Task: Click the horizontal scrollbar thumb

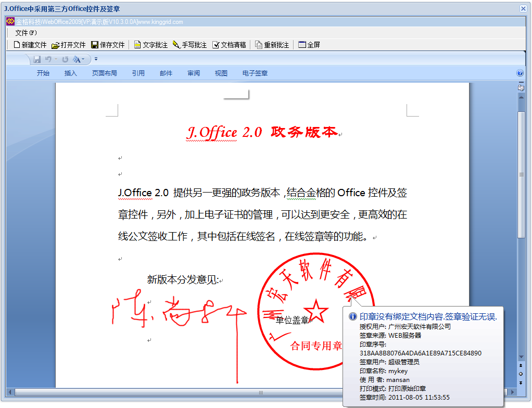Action: 261,392
